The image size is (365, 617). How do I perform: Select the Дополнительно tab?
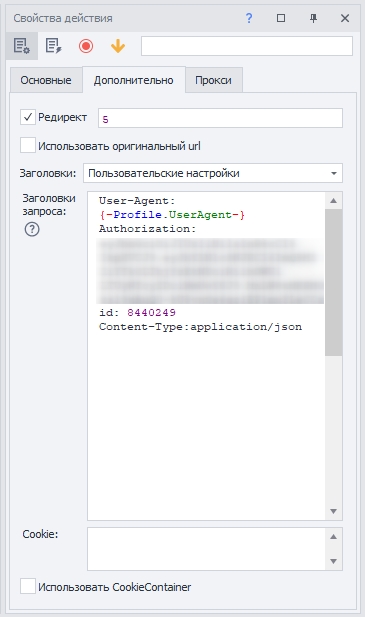(134, 80)
